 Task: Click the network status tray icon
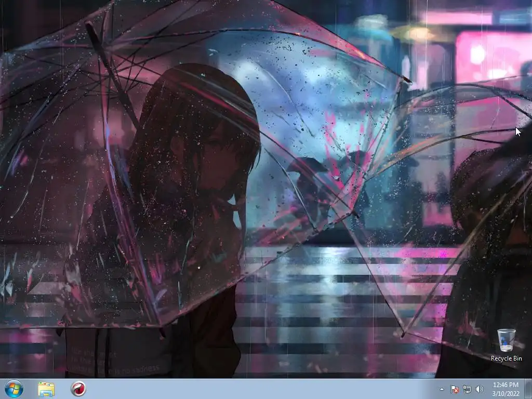tap(467, 389)
